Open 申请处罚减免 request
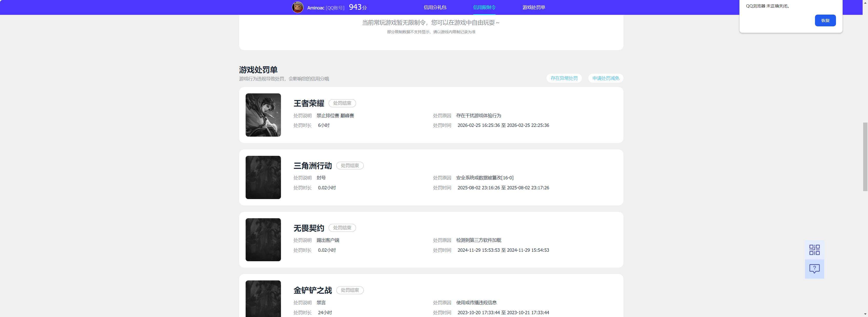Screen dimensions: 868x317 coord(605,78)
